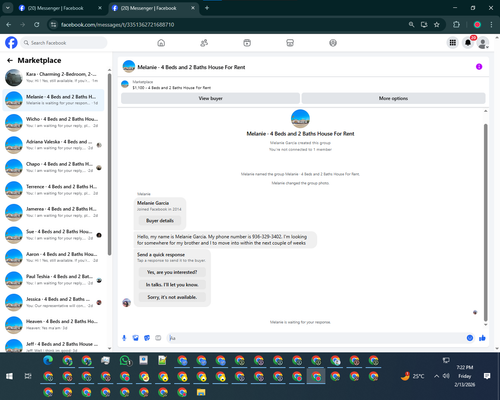Click the back arrow beside Marketplace
Viewport: 500px width, 400px height.
10,60
